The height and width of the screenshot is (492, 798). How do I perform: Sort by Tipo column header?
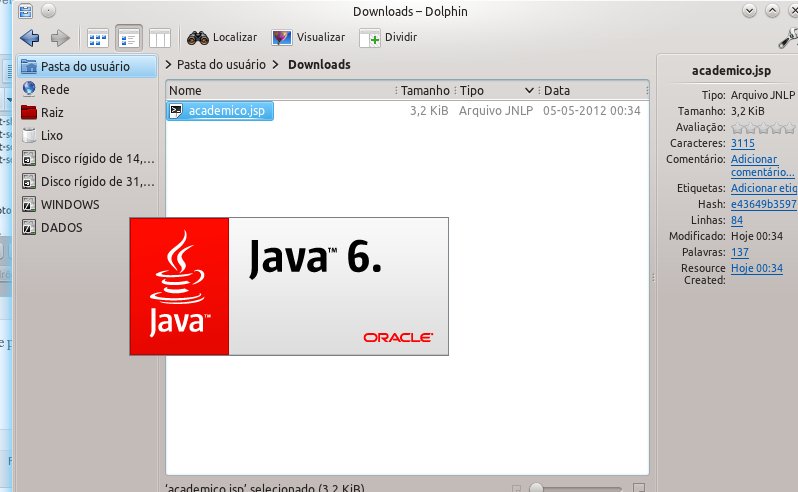[496, 91]
